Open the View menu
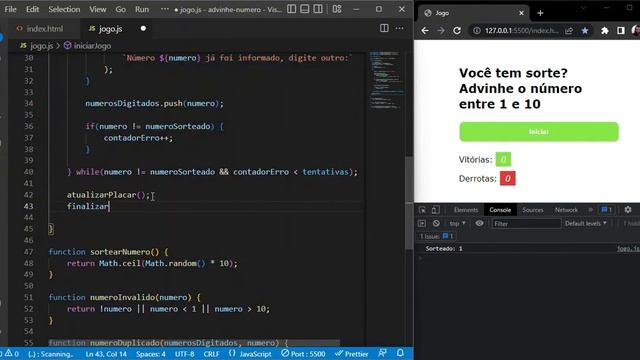Viewport: 640px width, 360px height. coord(98,9)
